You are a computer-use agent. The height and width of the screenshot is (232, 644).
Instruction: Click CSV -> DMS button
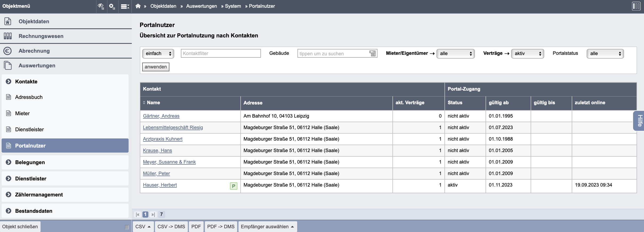pyautogui.click(x=171, y=227)
